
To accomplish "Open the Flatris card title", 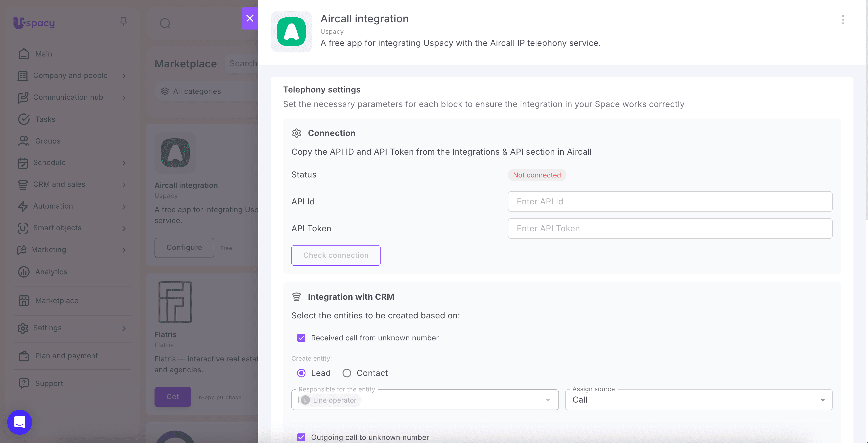I will 165,334.
